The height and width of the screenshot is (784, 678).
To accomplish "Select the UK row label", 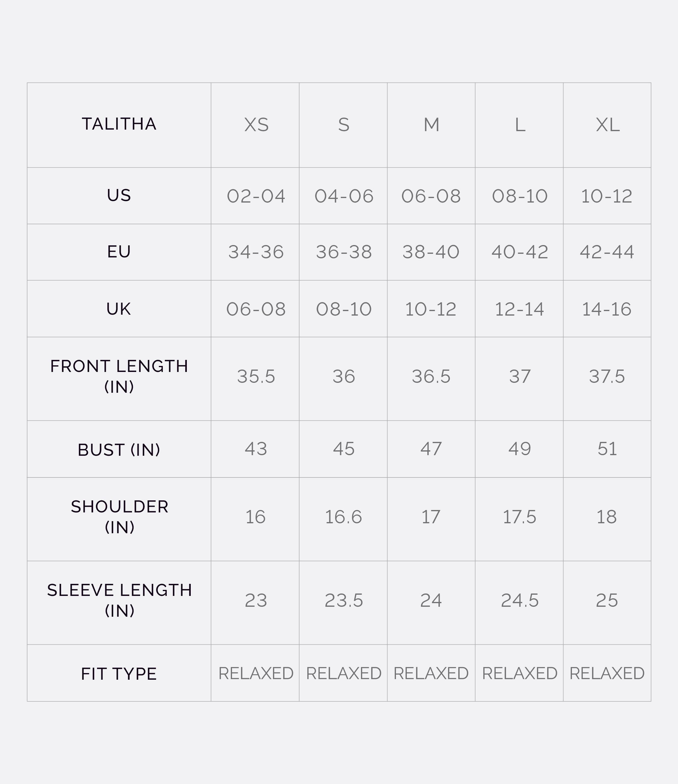I will click(x=119, y=309).
